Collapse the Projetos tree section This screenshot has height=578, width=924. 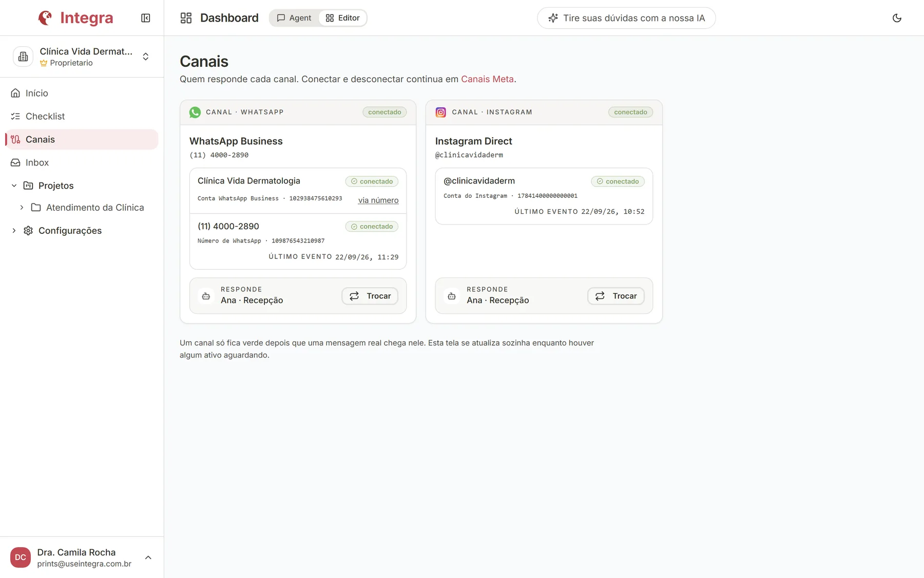click(x=14, y=185)
